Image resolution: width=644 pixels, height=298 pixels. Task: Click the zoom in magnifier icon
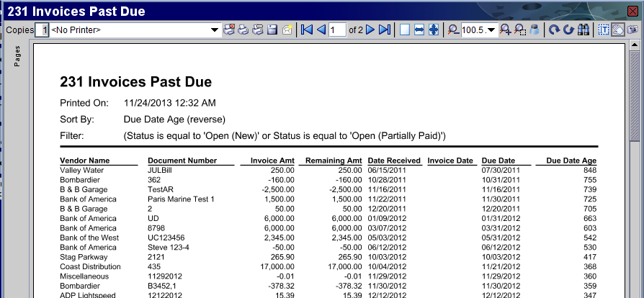[505, 30]
